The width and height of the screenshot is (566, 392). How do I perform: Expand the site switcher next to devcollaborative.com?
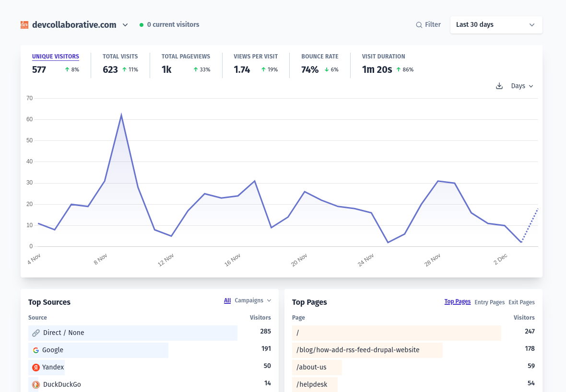125,25
